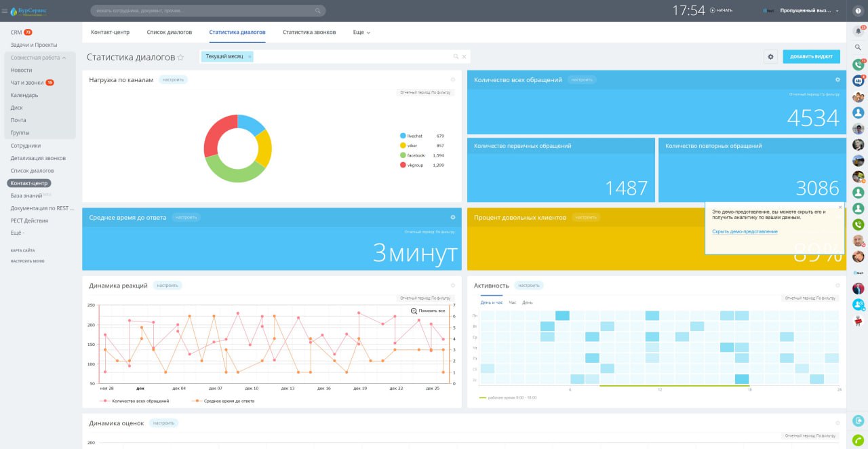Click the Скрыть демо-представление link
The image size is (868, 449).
pyautogui.click(x=745, y=232)
